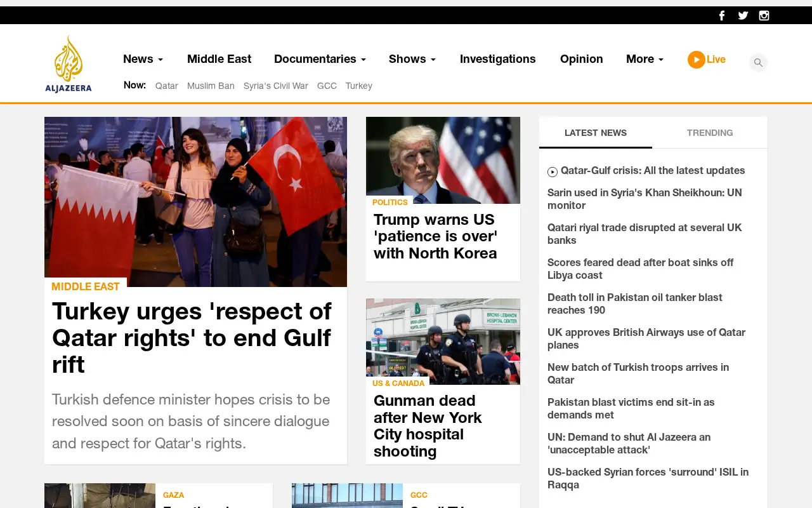This screenshot has height=508, width=812.
Task: Click the US & CANADA category label
Action: [398, 384]
